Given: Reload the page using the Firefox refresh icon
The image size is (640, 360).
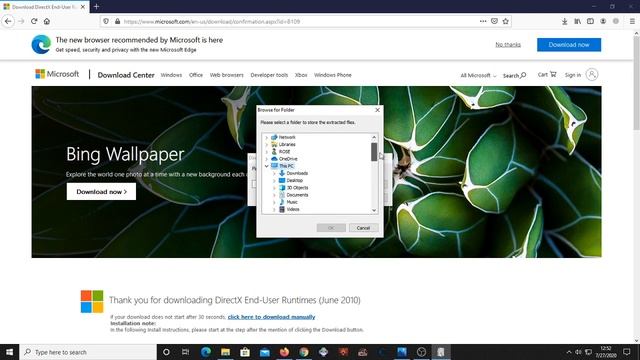Looking at the screenshot, I should [34, 21].
